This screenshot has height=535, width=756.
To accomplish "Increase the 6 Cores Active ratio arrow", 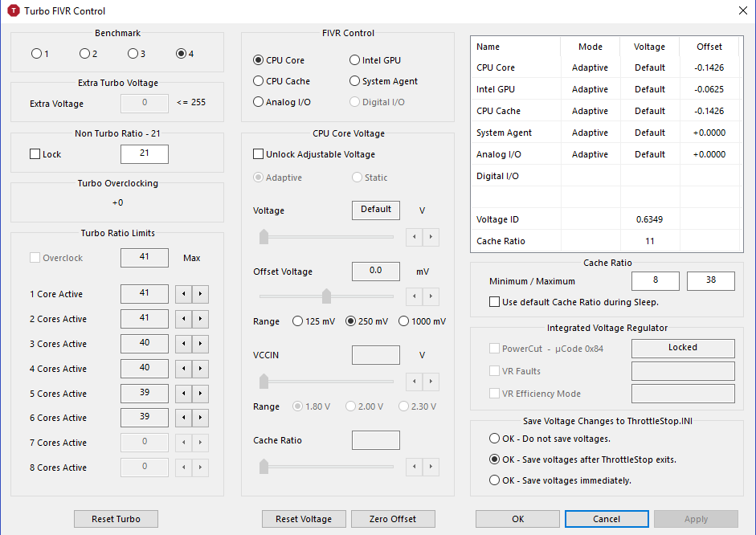I will pyautogui.click(x=201, y=418).
